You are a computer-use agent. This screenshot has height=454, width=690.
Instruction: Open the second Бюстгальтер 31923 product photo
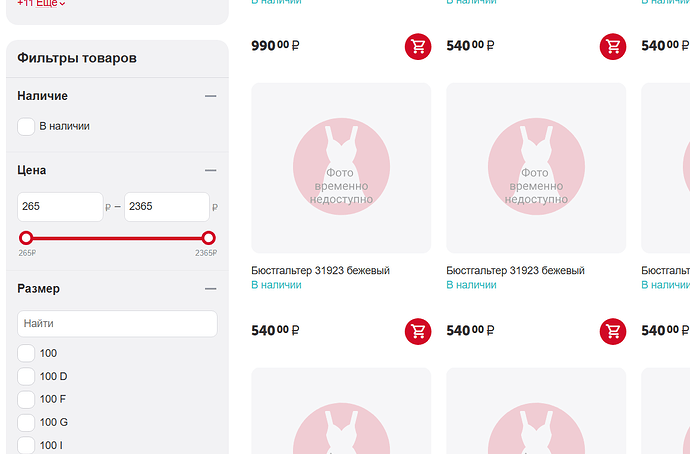(536, 168)
